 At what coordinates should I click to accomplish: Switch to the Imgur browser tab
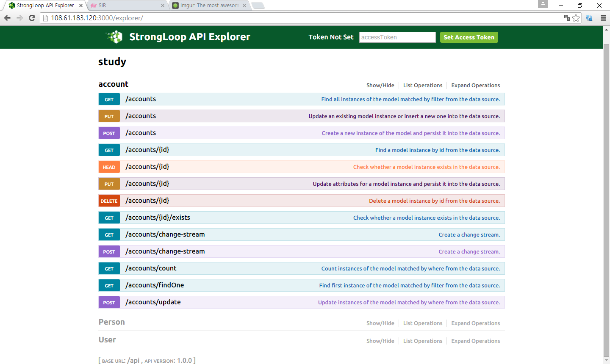click(x=208, y=6)
